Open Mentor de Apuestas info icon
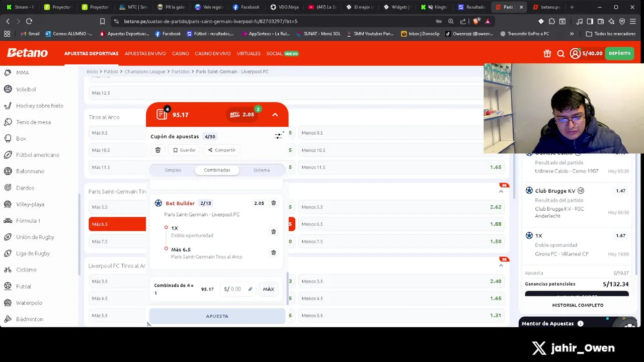 click(x=580, y=324)
